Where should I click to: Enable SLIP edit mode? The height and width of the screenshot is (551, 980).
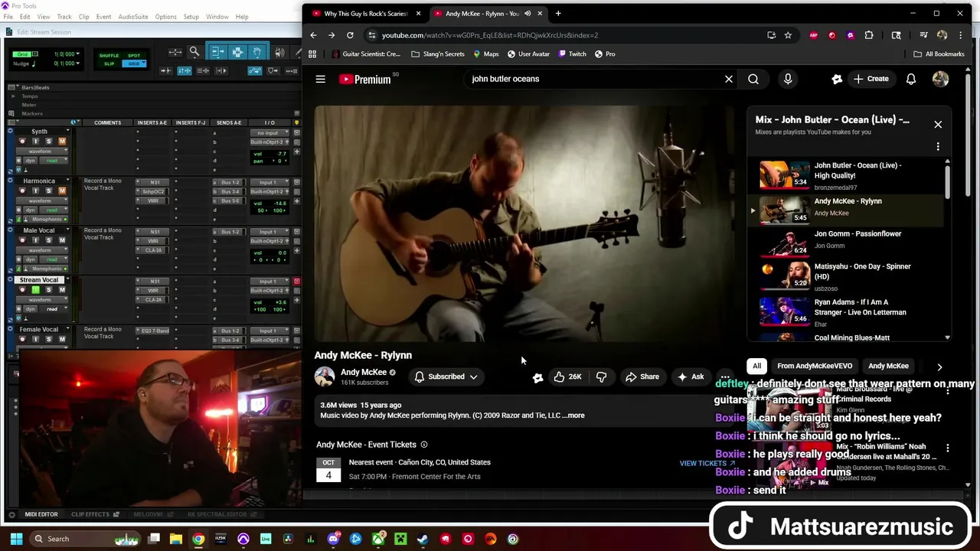[109, 64]
